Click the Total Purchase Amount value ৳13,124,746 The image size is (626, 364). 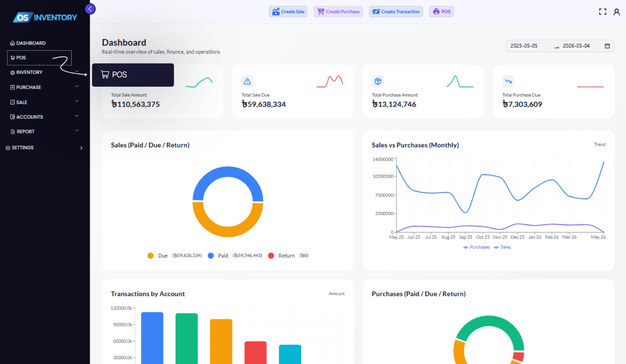(394, 104)
